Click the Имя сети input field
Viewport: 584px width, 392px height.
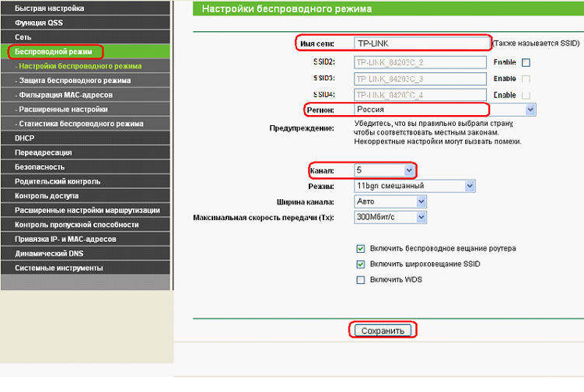tap(422, 44)
